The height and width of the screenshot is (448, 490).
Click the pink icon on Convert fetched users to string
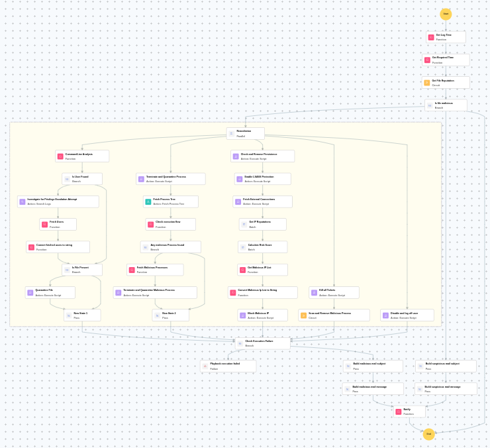[x=31, y=247]
